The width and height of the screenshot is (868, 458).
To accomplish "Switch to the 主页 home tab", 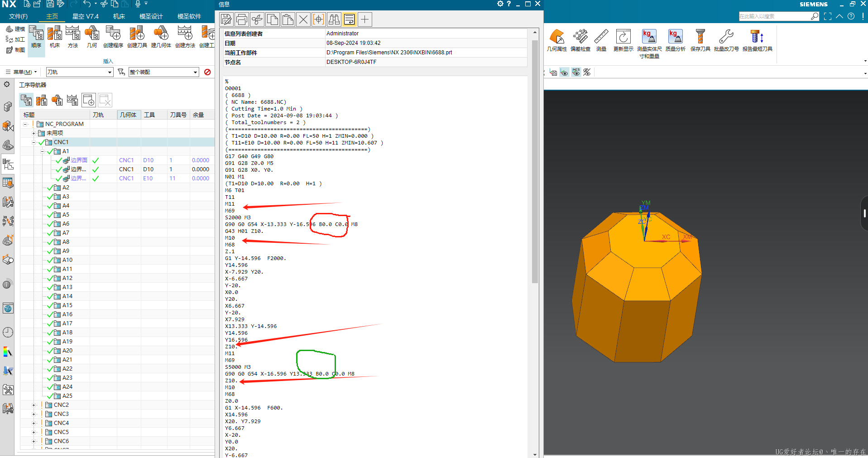I will point(52,16).
